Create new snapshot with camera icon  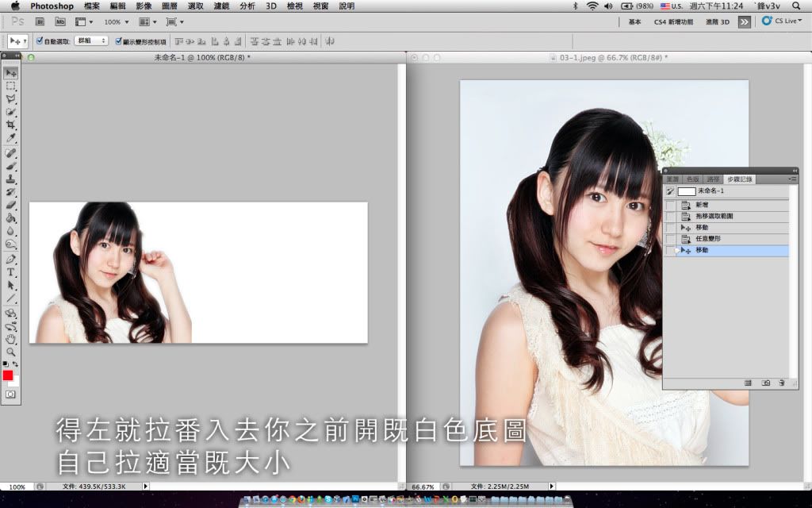click(x=765, y=383)
